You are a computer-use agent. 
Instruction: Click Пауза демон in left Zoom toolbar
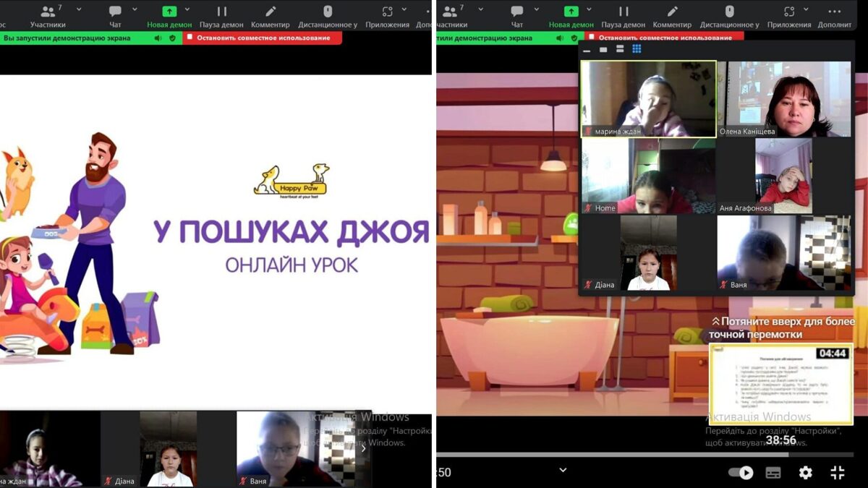221,16
